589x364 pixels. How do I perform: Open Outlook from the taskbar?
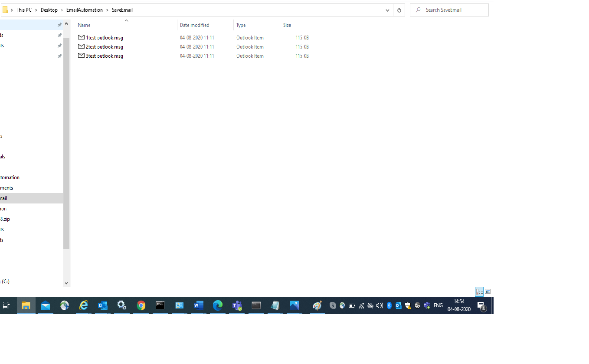103,305
